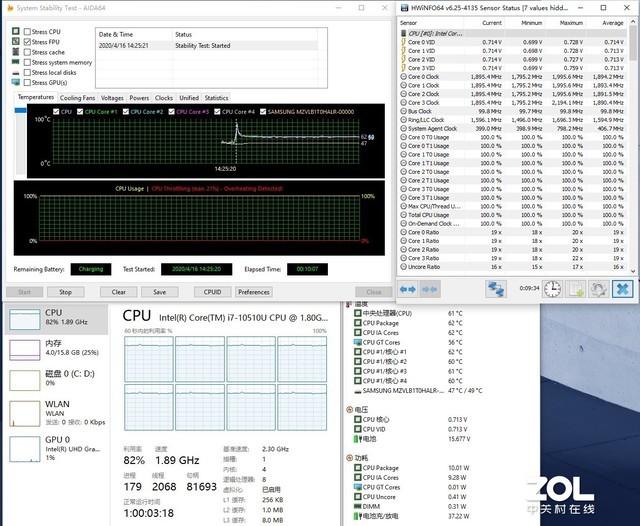Open the Statistics tab
The width and height of the screenshot is (640, 526).
pos(216,98)
